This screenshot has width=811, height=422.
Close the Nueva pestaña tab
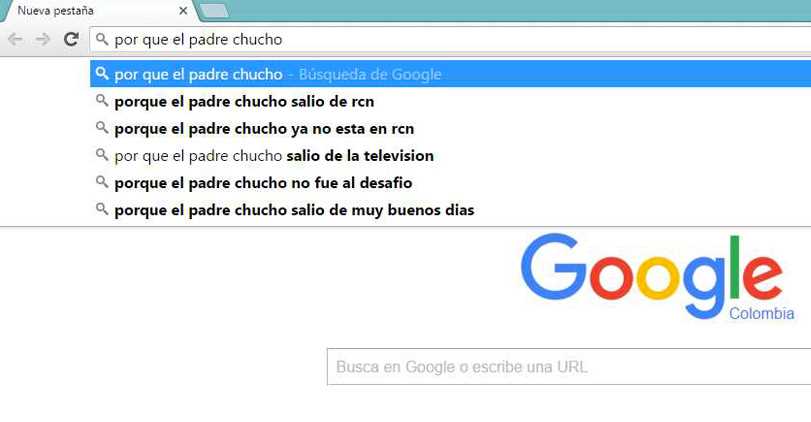coord(183,10)
